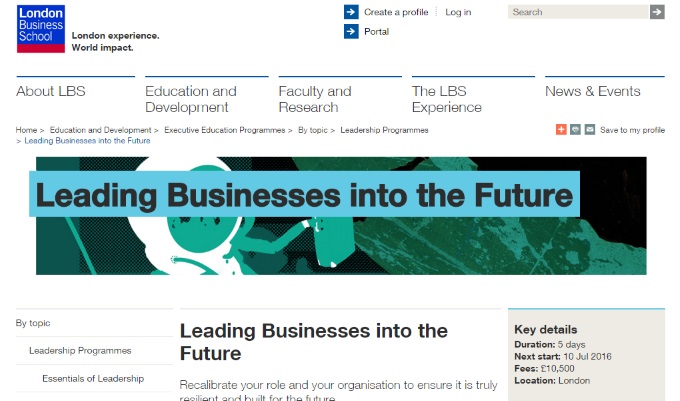Viewport: 680px width, 401px height.
Task: Select Leadership Programmes in the sidebar
Action: tap(80, 351)
